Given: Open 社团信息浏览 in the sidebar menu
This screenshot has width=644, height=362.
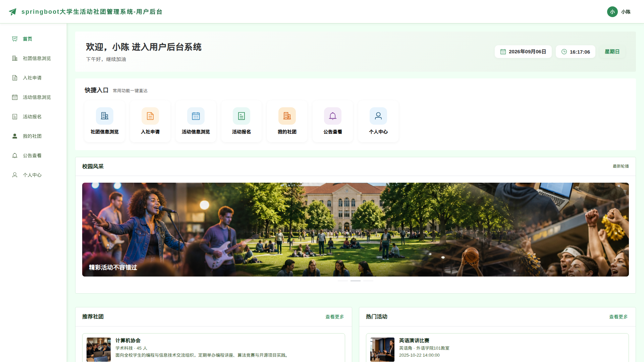Looking at the screenshot, I should pyautogui.click(x=34, y=58).
